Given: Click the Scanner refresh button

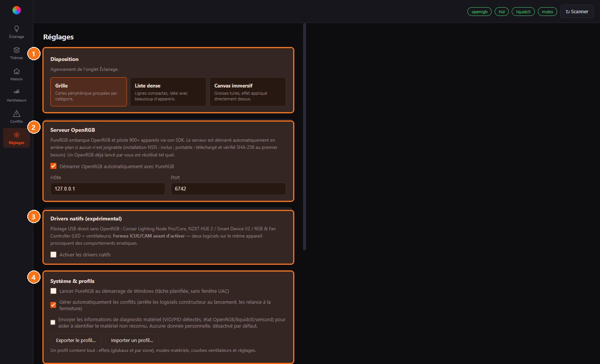Looking at the screenshot, I should (x=577, y=12).
